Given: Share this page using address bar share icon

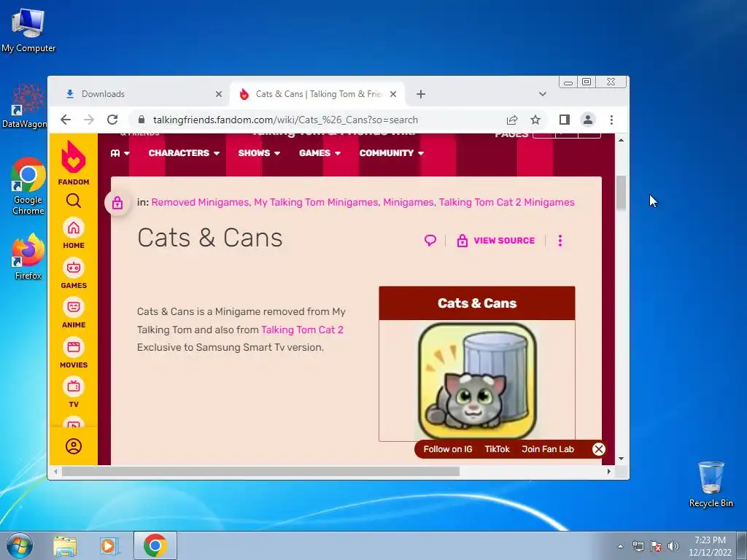Looking at the screenshot, I should 512,120.
